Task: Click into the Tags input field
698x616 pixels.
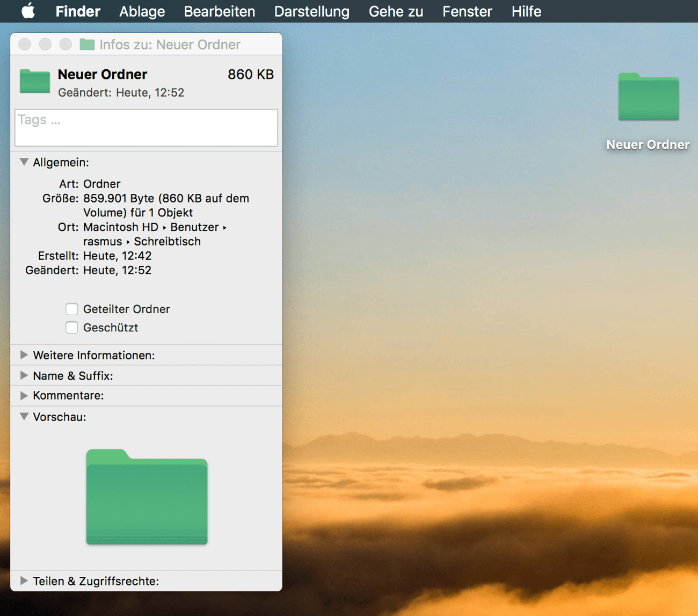Action: 146,128
